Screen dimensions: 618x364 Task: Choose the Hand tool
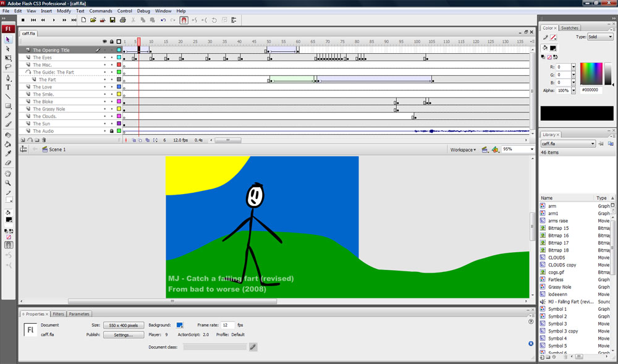(x=8, y=174)
